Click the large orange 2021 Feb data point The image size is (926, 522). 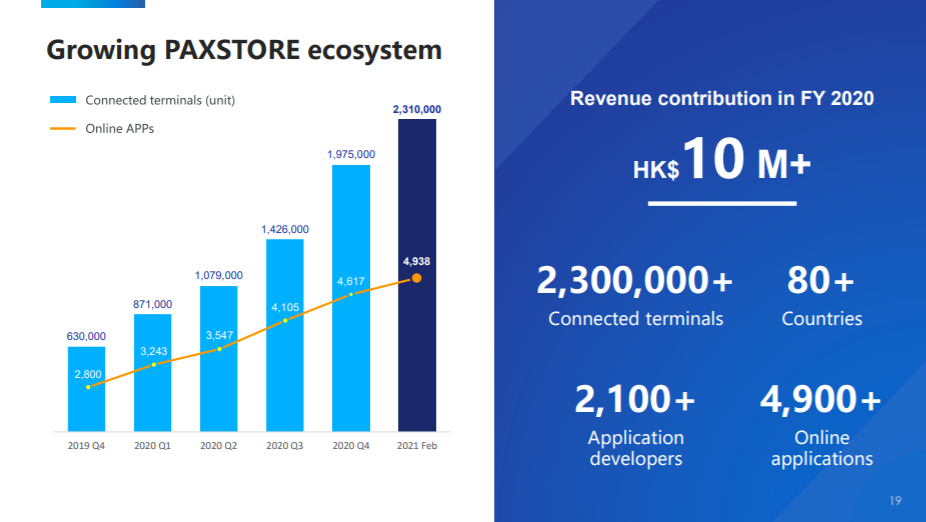[x=416, y=278]
